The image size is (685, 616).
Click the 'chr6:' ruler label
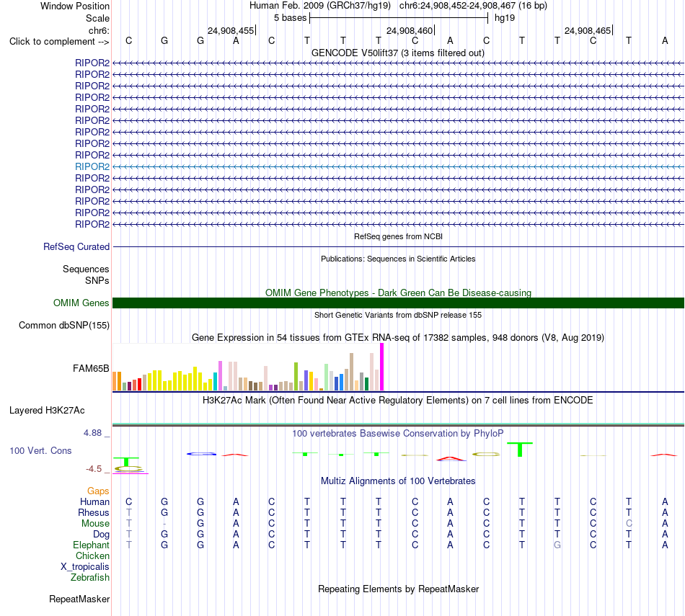[x=99, y=30]
